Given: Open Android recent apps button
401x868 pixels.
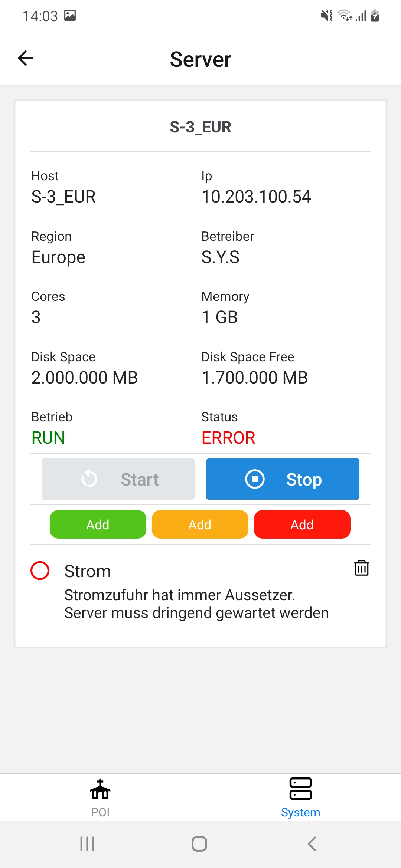Looking at the screenshot, I should point(88,844).
